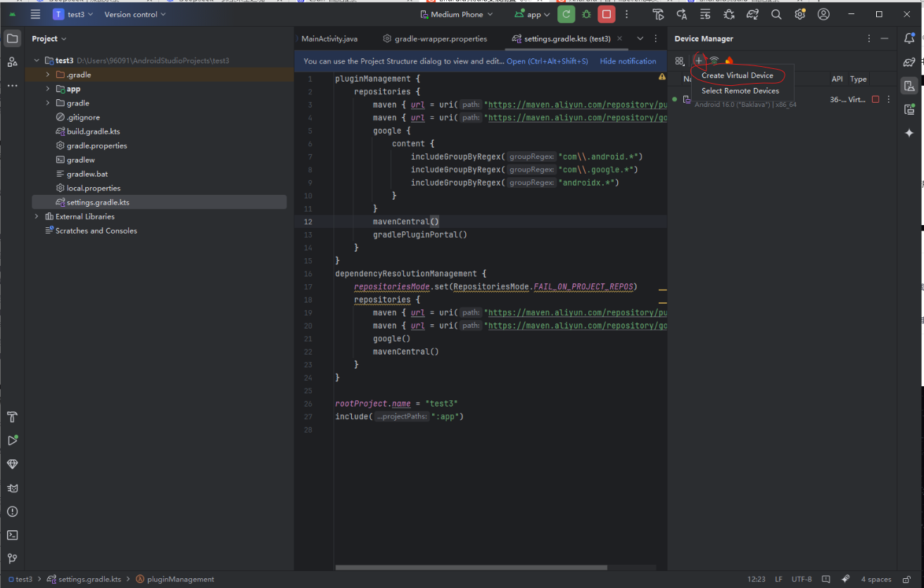Stop the running app with the red square

[606, 14]
